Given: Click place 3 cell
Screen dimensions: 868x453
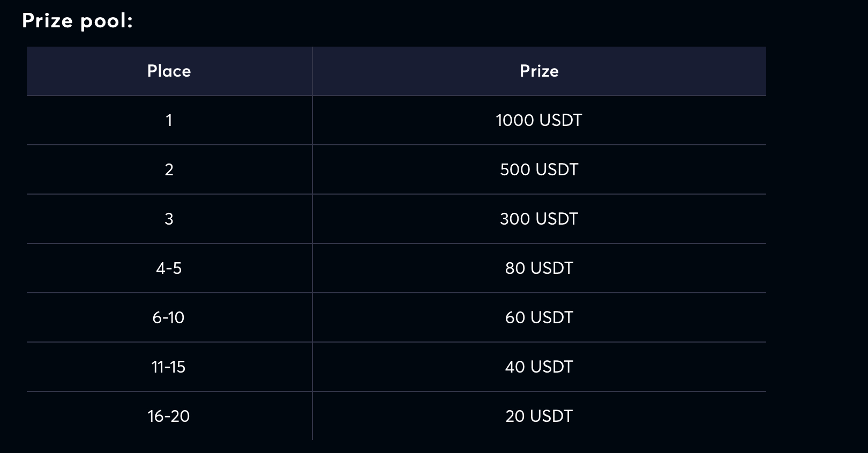Looking at the screenshot, I should pos(169,219).
